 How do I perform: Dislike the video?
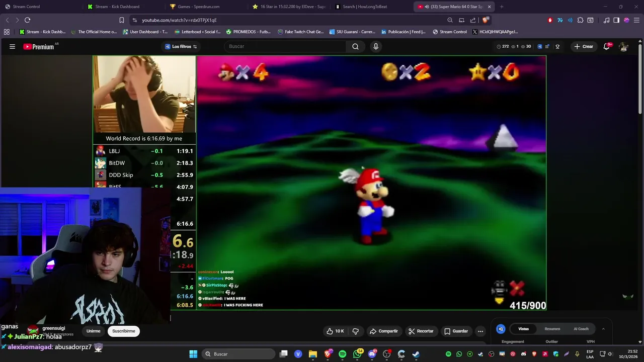click(x=356, y=331)
